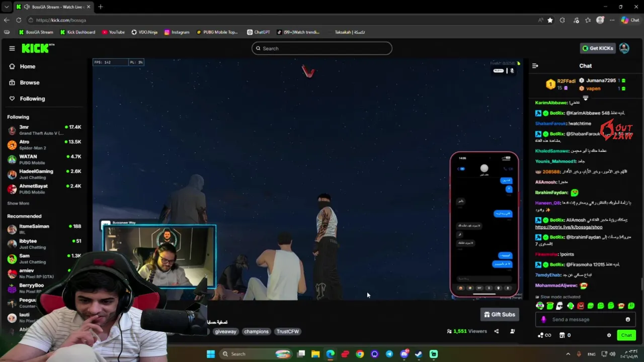Select the red angry emote
This screenshot has width=644, height=362.
[580, 306]
